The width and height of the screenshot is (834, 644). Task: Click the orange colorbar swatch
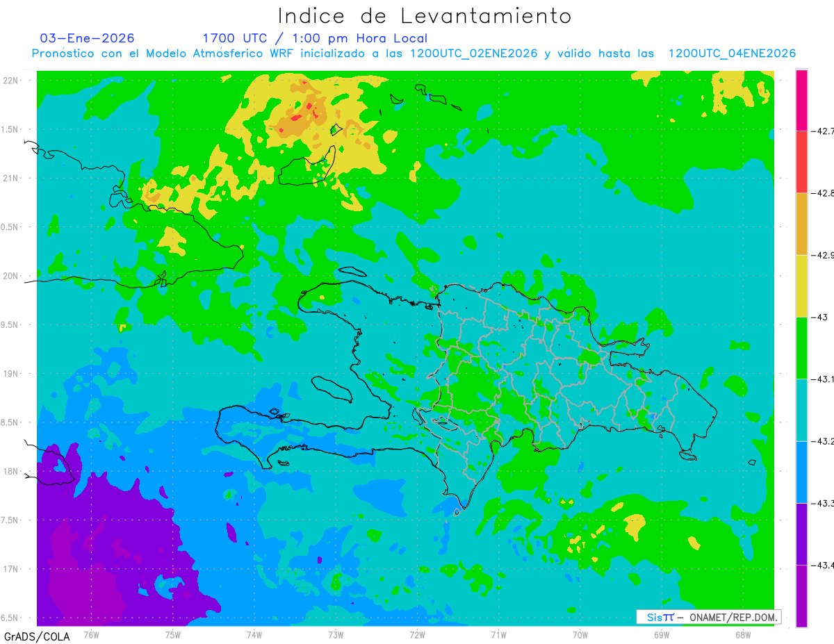801,224
